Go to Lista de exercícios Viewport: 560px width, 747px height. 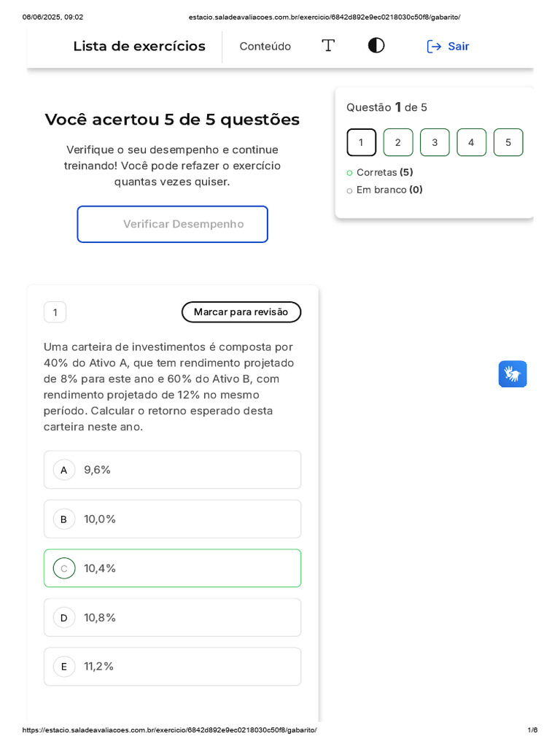tap(139, 47)
